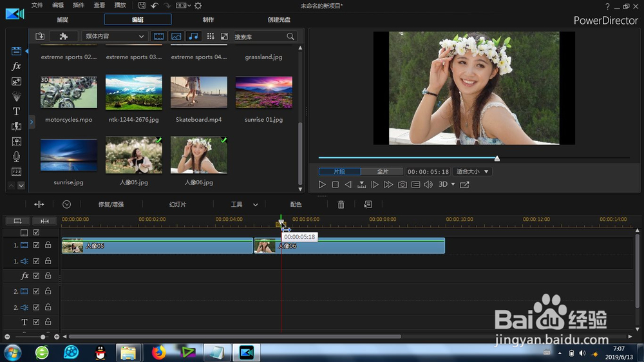
Task: Click the preview playback seek slider
Action: (497, 158)
